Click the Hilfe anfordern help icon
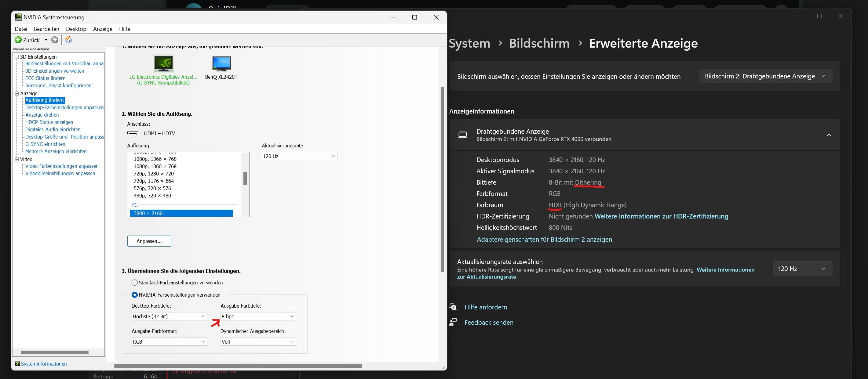The height and width of the screenshot is (379, 868). click(x=453, y=307)
